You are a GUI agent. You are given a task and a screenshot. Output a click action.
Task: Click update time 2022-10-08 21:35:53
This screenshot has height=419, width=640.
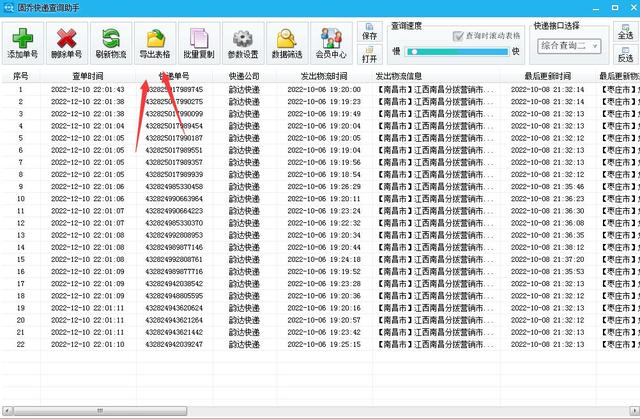click(x=548, y=272)
